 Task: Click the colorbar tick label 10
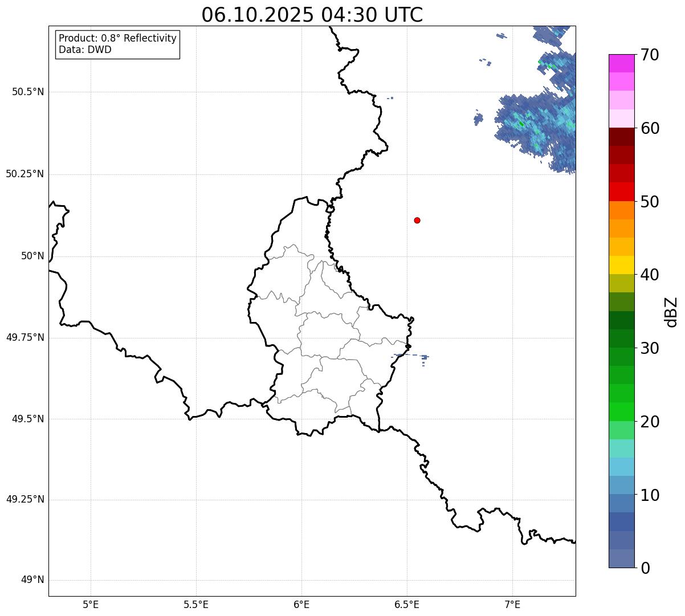tap(650, 495)
